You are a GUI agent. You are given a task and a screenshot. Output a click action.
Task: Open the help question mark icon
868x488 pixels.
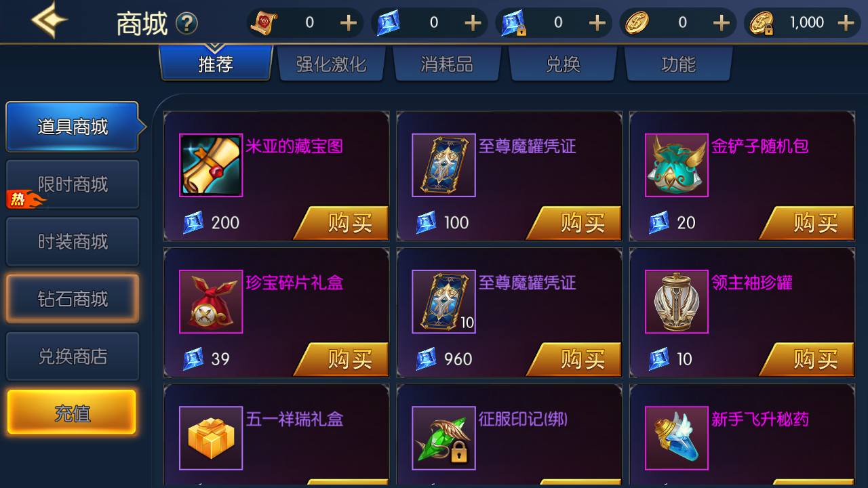tap(186, 24)
